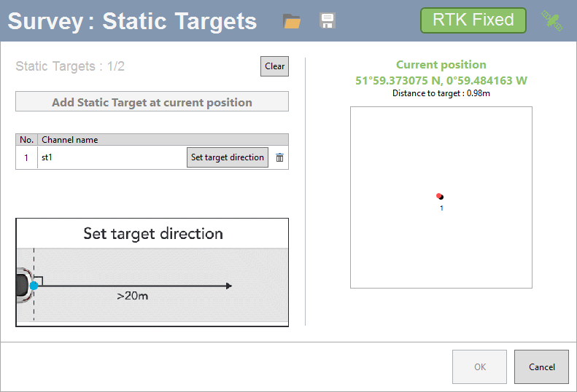Click the Set target direction diagram
Image resolution: width=577 pixels, height=392 pixels.
152,273
